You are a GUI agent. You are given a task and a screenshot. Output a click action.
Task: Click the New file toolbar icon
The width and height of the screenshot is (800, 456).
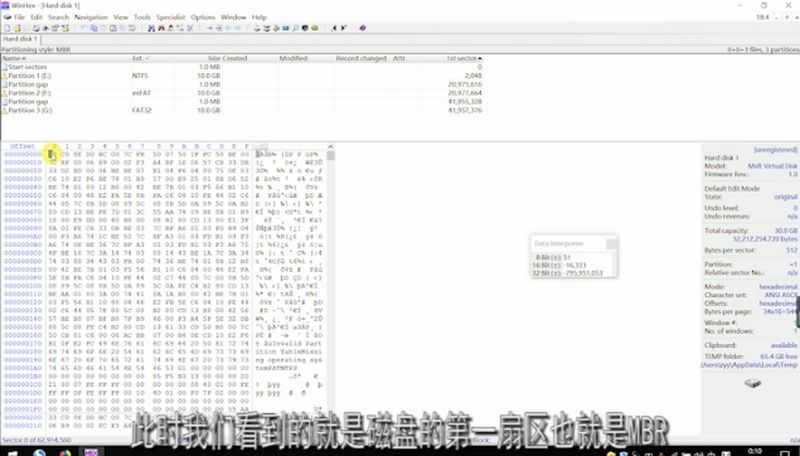7,28
